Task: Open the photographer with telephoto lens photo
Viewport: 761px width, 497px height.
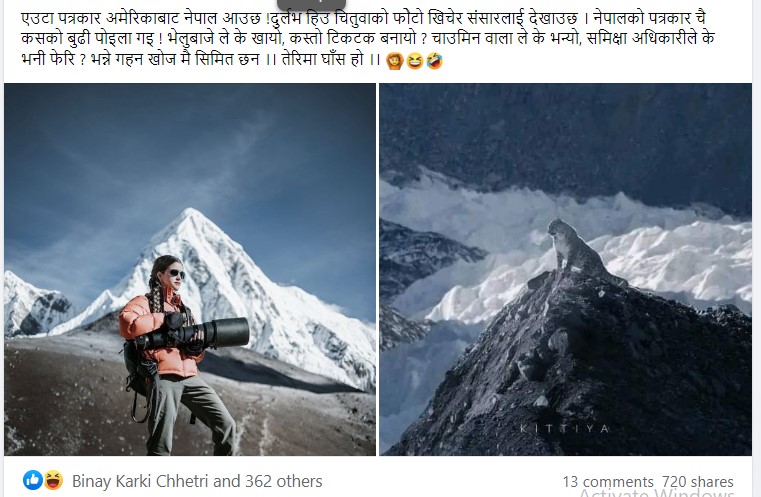Action: [190, 269]
